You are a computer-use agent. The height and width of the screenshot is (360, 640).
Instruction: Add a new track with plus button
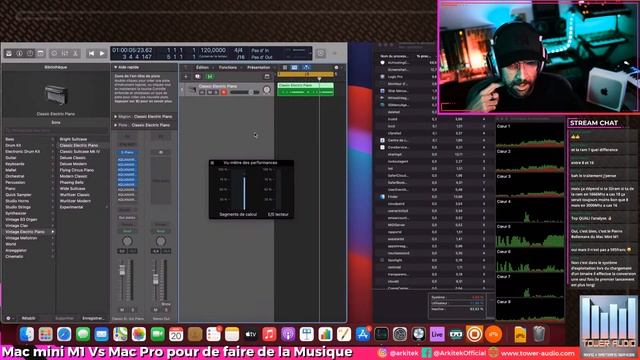pyautogui.click(x=186, y=76)
